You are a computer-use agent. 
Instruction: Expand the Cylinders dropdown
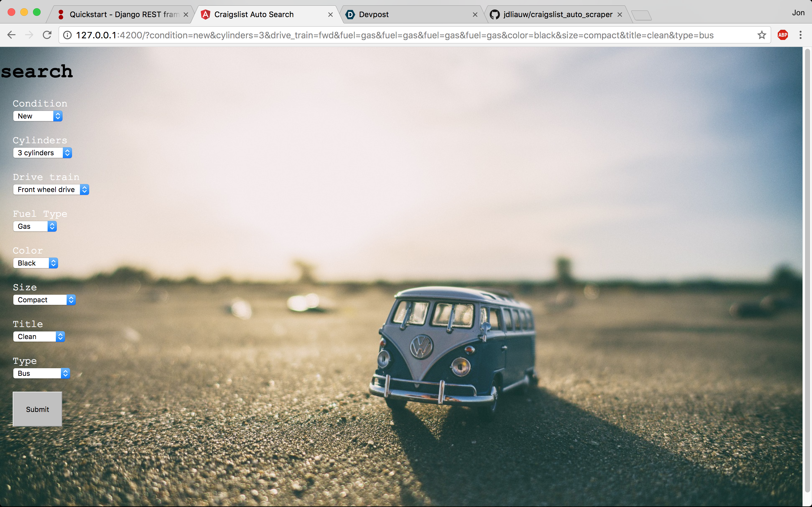pyautogui.click(x=42, y=153)
